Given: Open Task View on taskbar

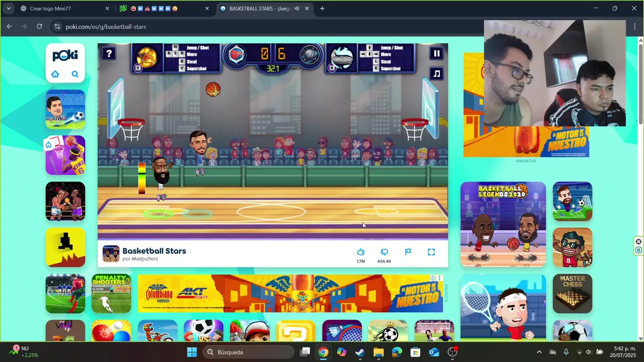Looking at the screenshot, I should [305, 352].
